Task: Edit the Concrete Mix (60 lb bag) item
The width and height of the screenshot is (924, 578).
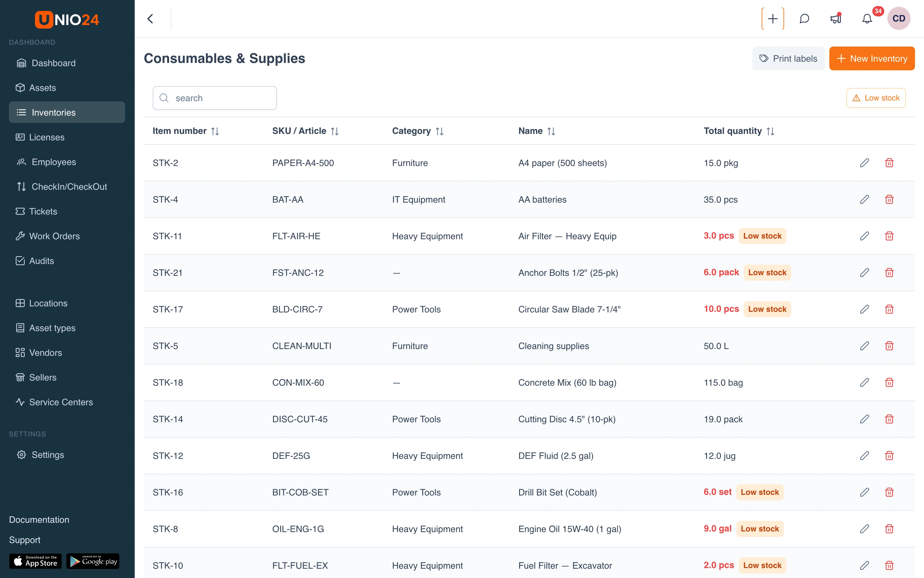Action: coord(864,383)
